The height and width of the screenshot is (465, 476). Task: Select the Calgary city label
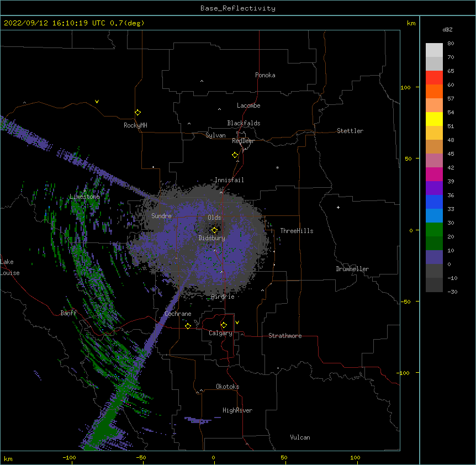coord(220,333)
